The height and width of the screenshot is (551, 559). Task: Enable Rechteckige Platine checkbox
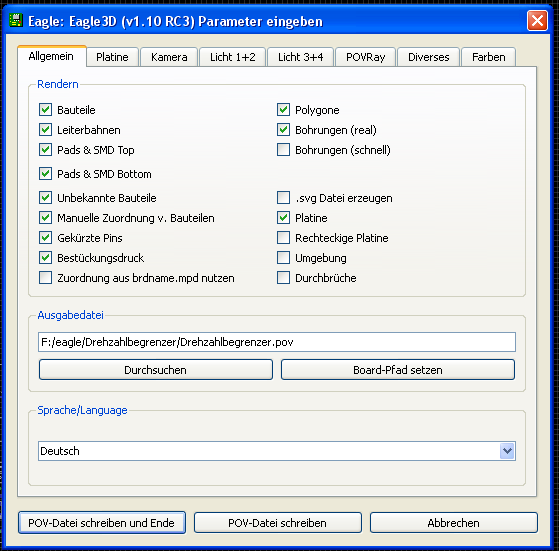283,238
